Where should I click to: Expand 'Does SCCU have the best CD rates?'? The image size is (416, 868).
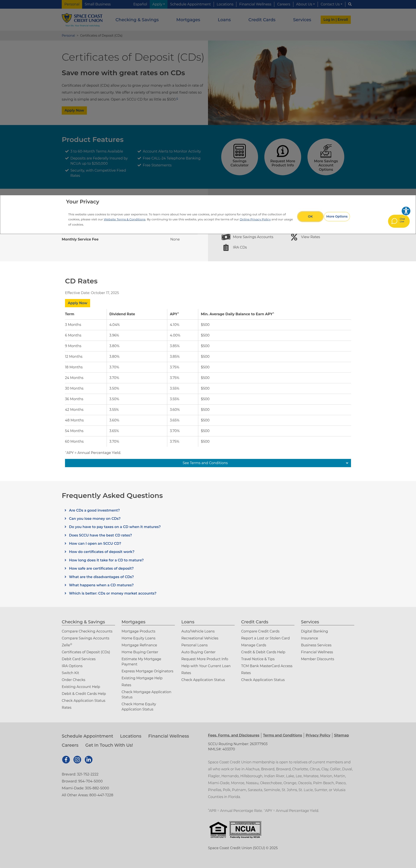[100, 535]
